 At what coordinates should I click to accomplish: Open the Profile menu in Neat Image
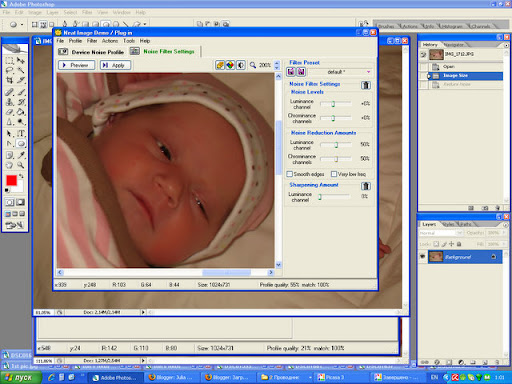75,41
